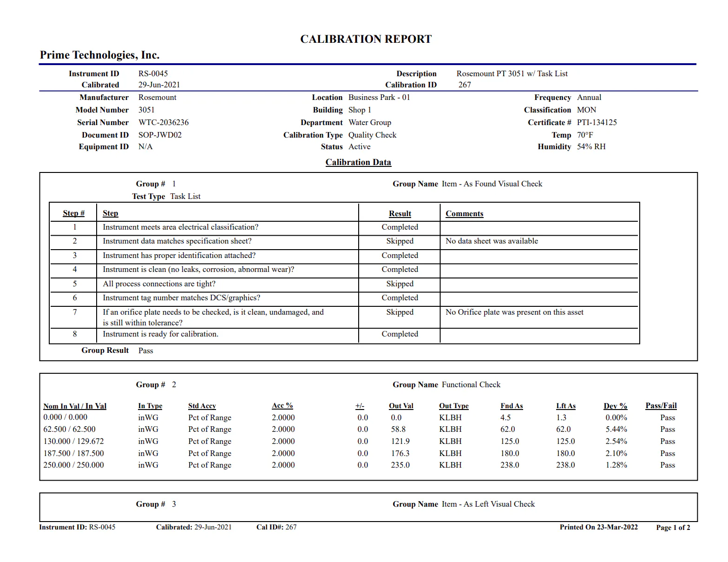Click the Status value 'Active'
This screenshot has height=562, width=728.
359,146
